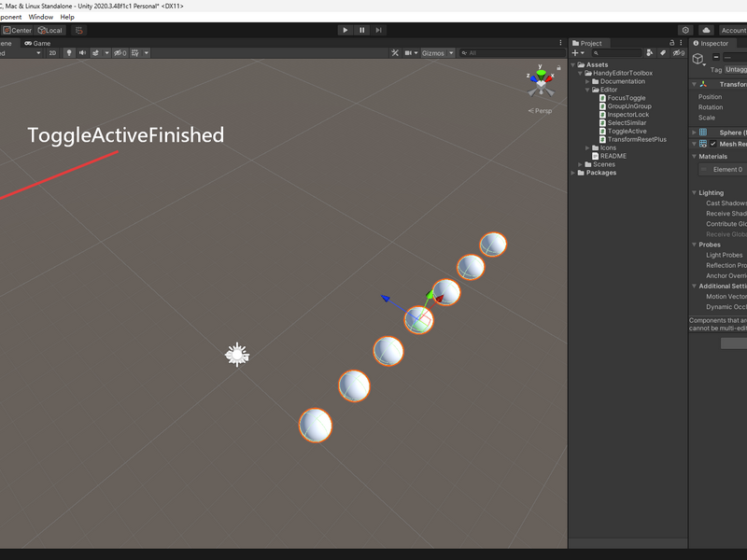
Task: Toggle grid snapping icon beside Local
Action: 79,30
